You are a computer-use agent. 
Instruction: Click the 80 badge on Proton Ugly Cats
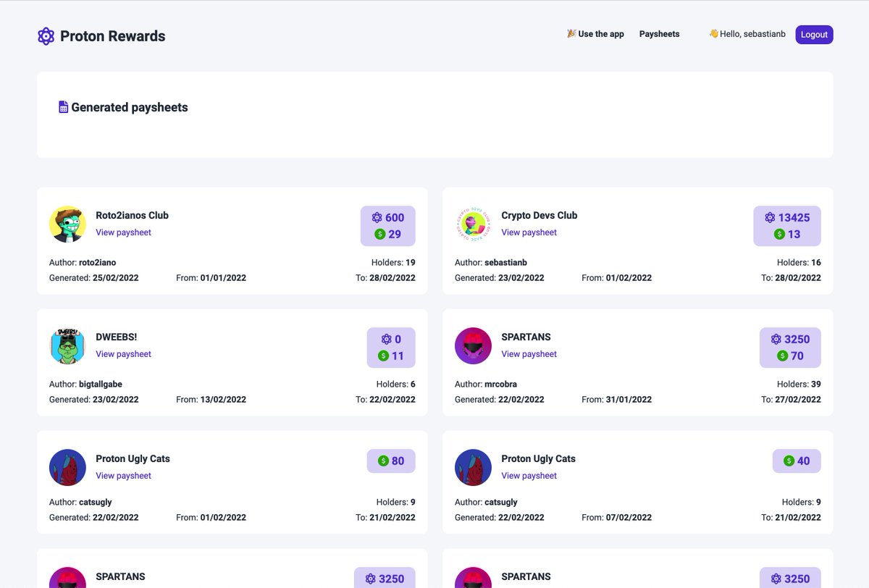pyautogui.click(x=391, y=461)
